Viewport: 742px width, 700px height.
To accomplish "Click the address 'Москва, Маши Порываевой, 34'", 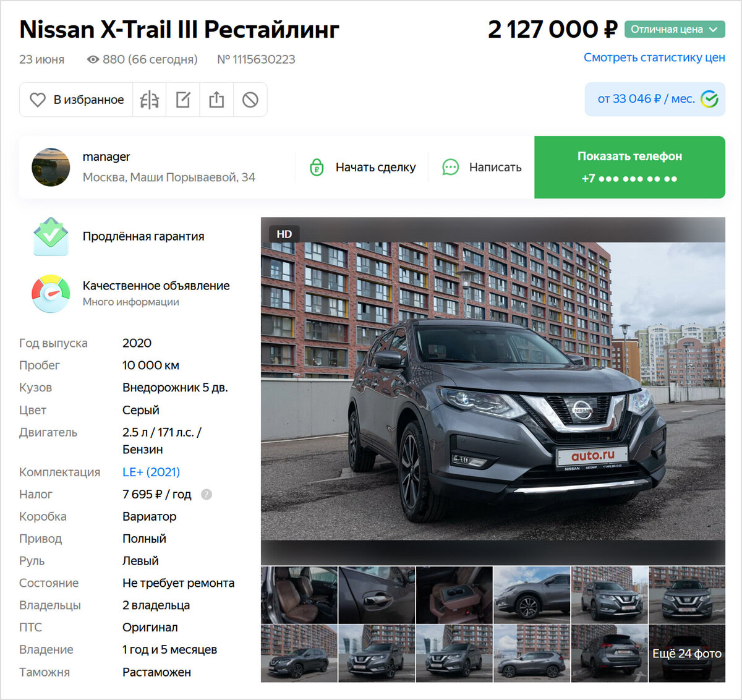I will (x=169, y=177).
